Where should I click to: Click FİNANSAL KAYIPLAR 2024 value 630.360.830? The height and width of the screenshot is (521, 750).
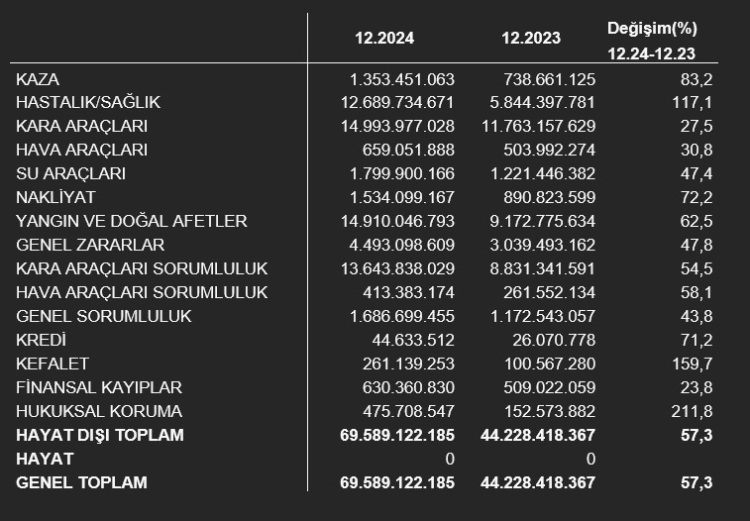pos(408,388)
